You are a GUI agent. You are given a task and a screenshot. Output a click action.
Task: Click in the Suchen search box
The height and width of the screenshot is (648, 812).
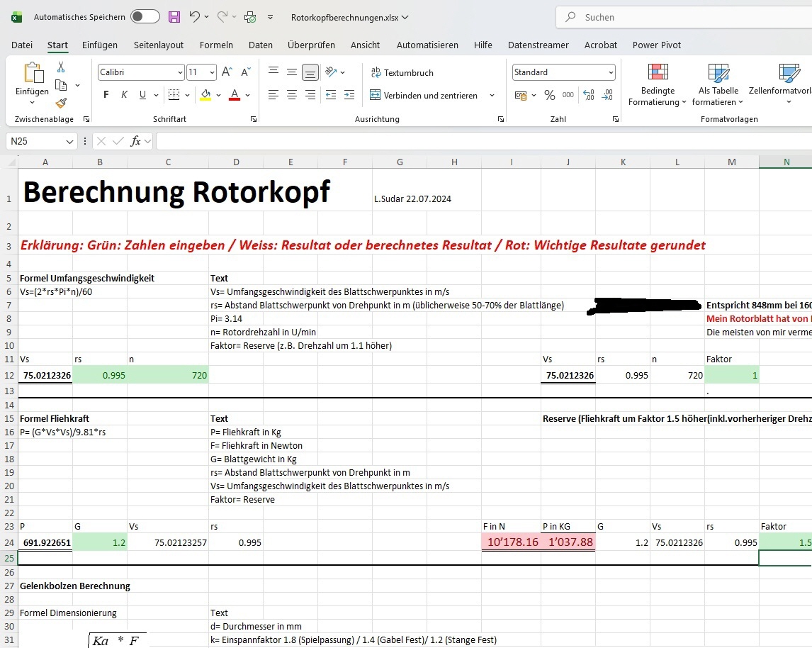(x=684, y=17)
